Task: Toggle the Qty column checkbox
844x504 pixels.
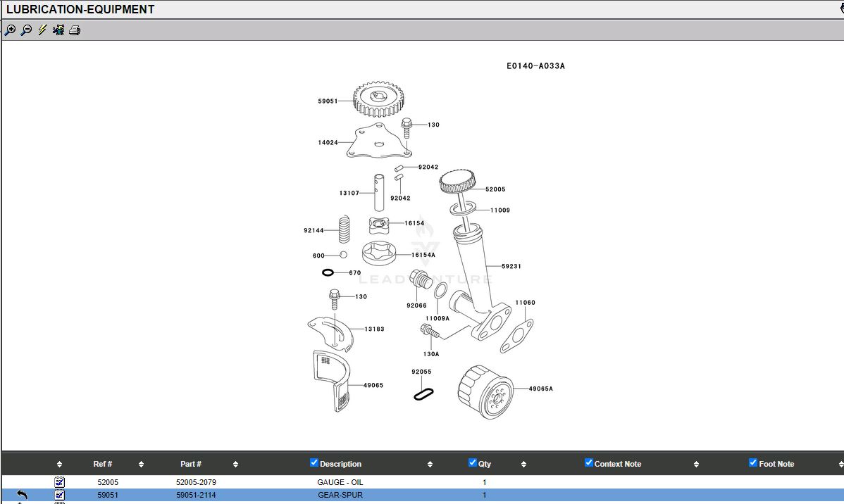Action: (473, 462)
